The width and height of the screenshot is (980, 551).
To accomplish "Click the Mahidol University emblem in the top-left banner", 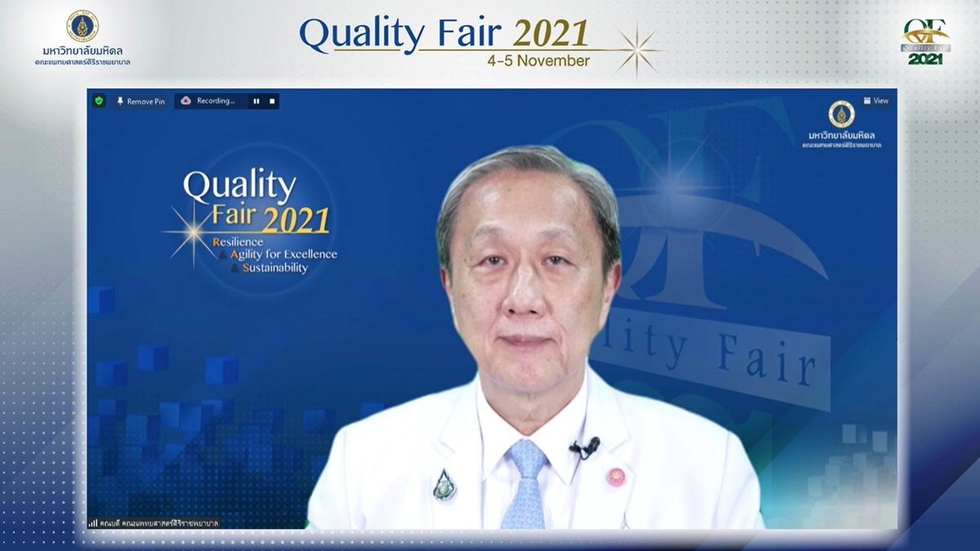I will [82, 26].
